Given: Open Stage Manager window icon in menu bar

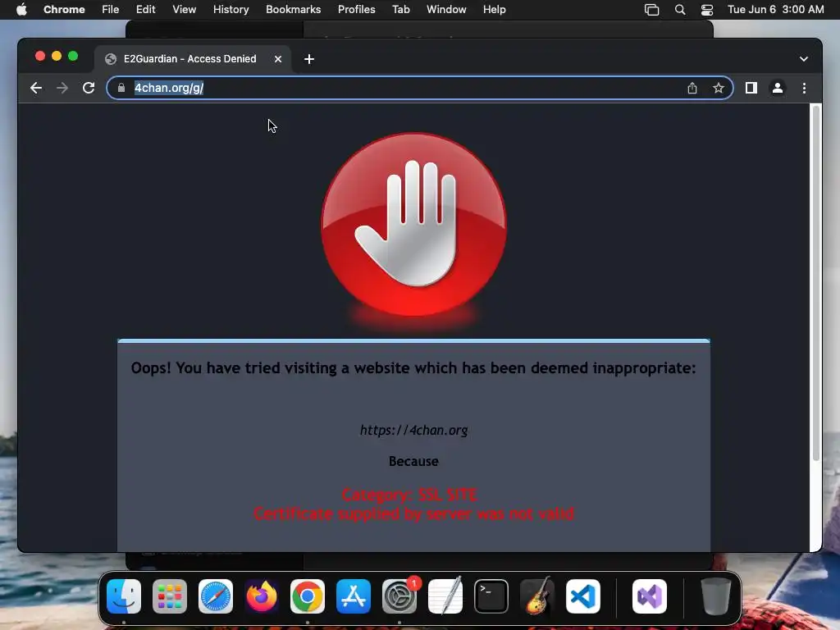Looking at the screenshot, I should pos(651,10).
